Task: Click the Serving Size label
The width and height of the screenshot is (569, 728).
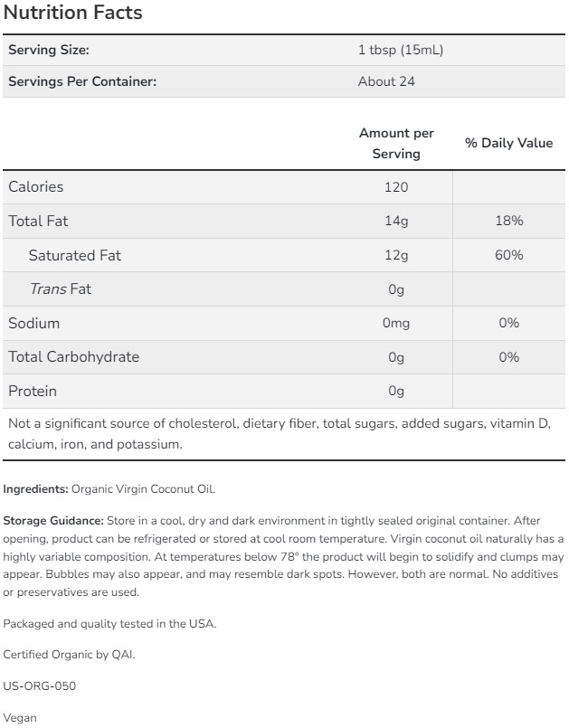Action: [49, 50]
